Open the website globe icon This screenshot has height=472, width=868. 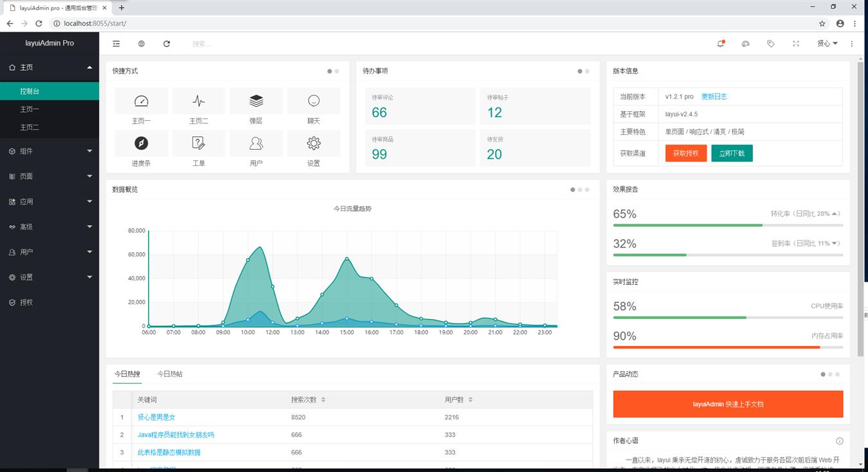pos(141,44)
